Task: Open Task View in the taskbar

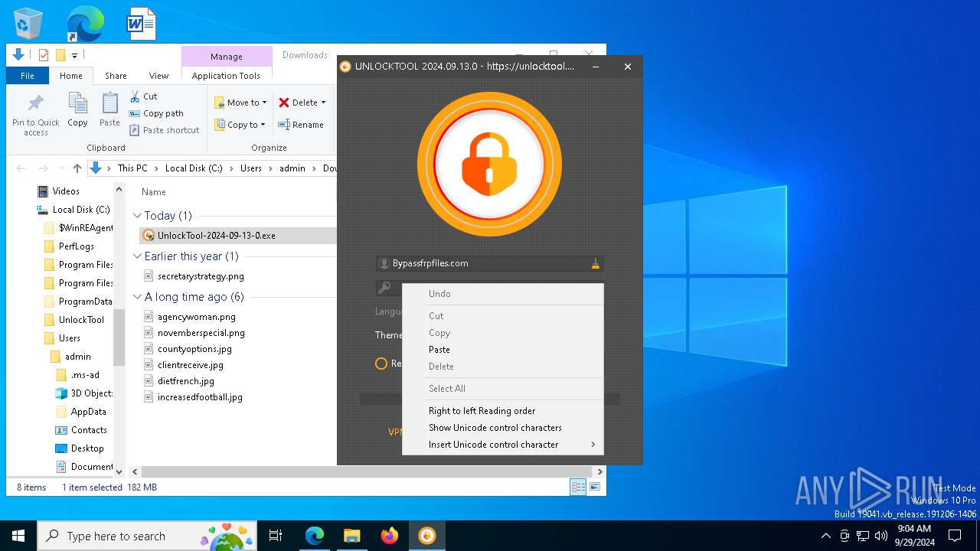Action: pyautogui.click(x=276, y=536)
